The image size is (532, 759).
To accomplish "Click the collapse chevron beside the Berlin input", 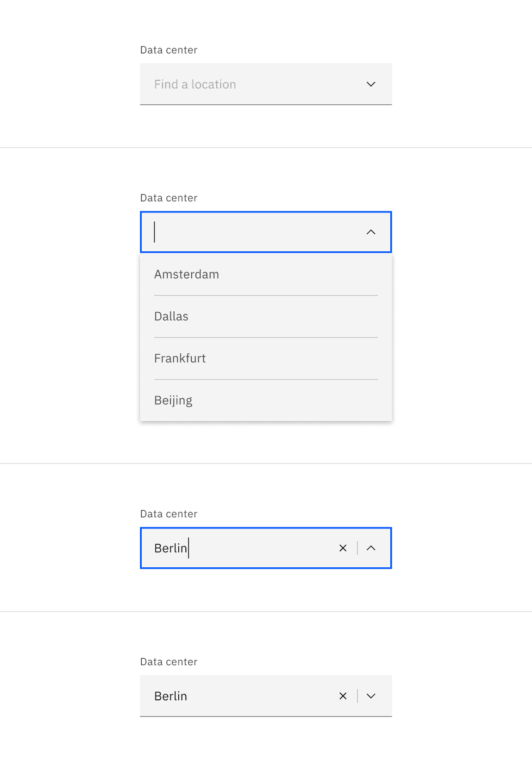I will (371, 548).
